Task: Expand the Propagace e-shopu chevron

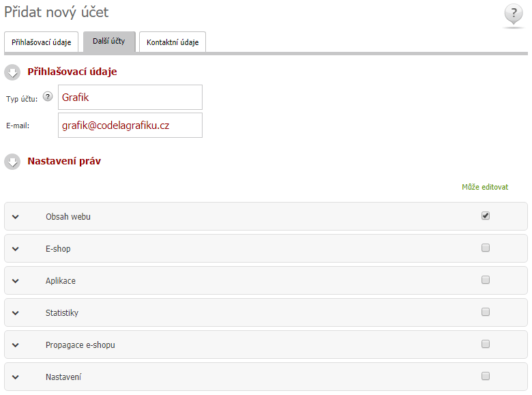Action: click(15, 345)
